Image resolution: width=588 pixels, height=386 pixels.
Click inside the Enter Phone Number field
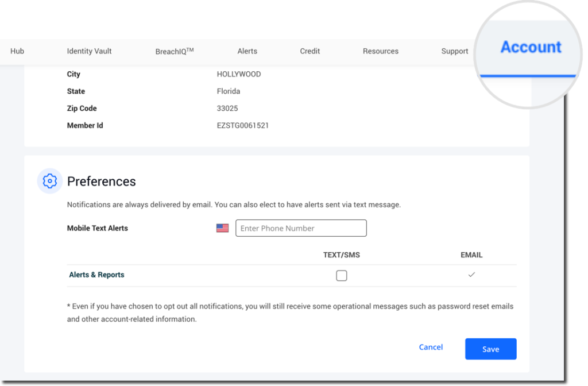[301, 227]
